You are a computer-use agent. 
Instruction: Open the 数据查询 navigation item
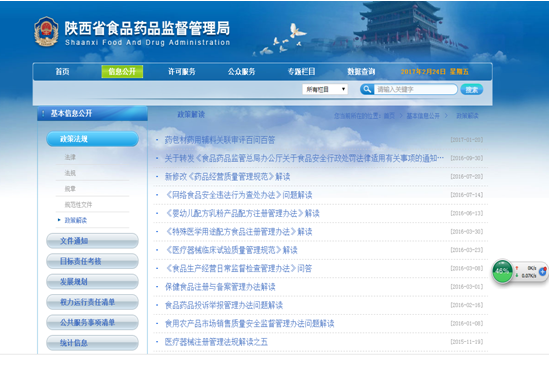tap(361, 72)
